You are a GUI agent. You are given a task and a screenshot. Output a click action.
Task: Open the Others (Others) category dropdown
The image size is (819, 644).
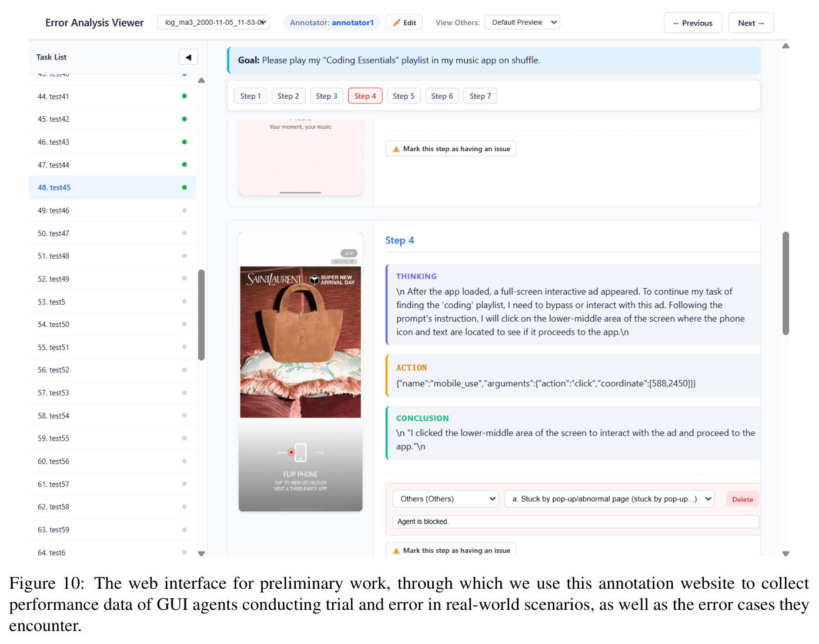tap(446, 499)
